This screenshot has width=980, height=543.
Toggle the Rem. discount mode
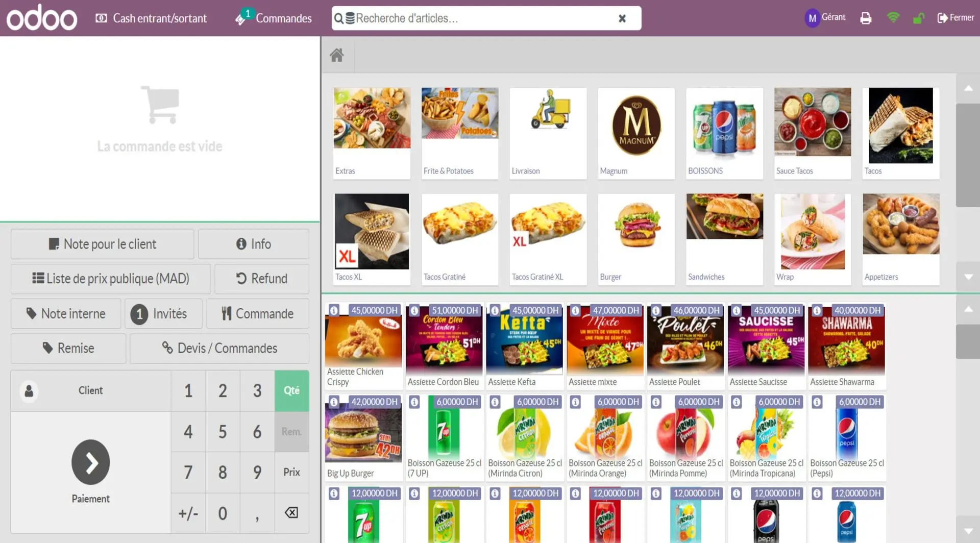point(291,432)
